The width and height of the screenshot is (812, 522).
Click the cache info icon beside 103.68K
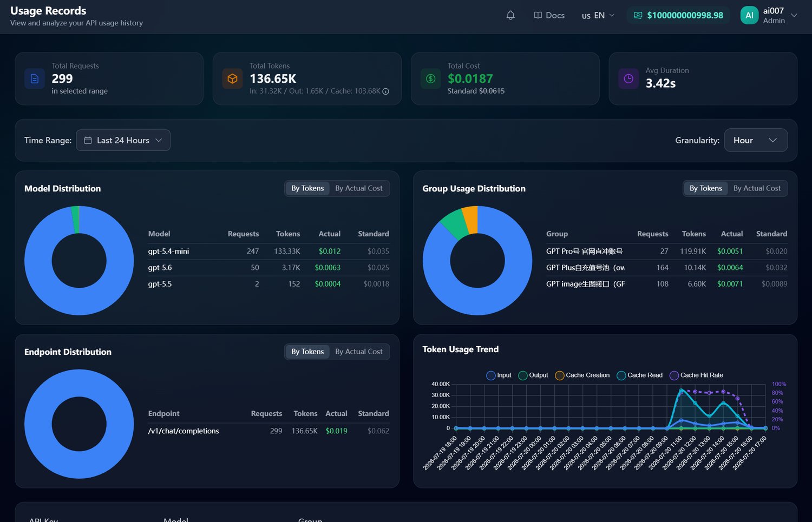point(386,91)
